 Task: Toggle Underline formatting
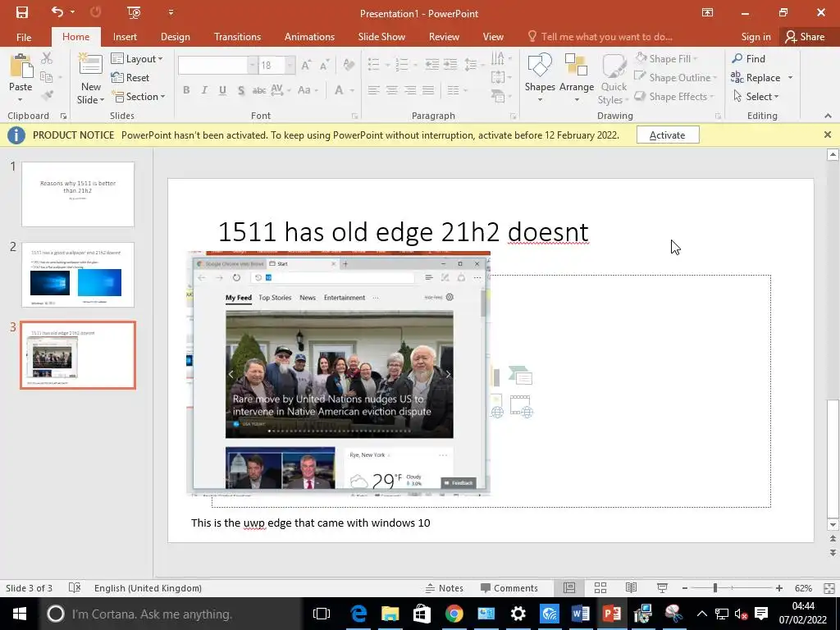[x=222, y=90]
